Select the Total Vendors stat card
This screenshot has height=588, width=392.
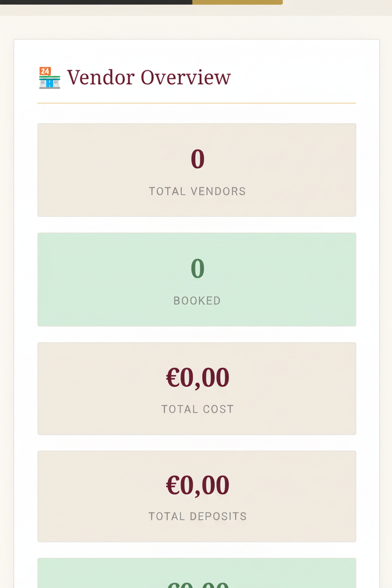[x=197, y=170]
